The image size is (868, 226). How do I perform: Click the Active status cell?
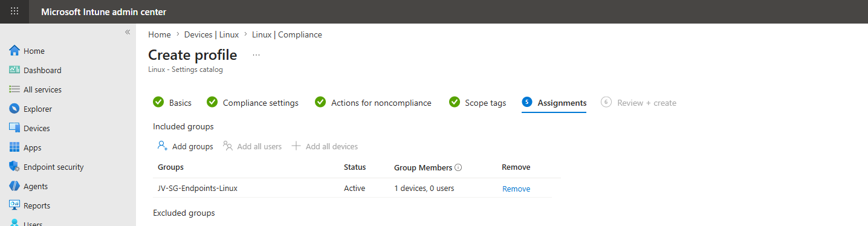355,188
